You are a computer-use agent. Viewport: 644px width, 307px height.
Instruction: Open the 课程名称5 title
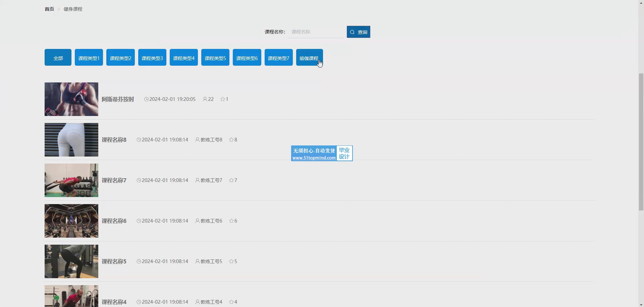[x=114, y=261]
